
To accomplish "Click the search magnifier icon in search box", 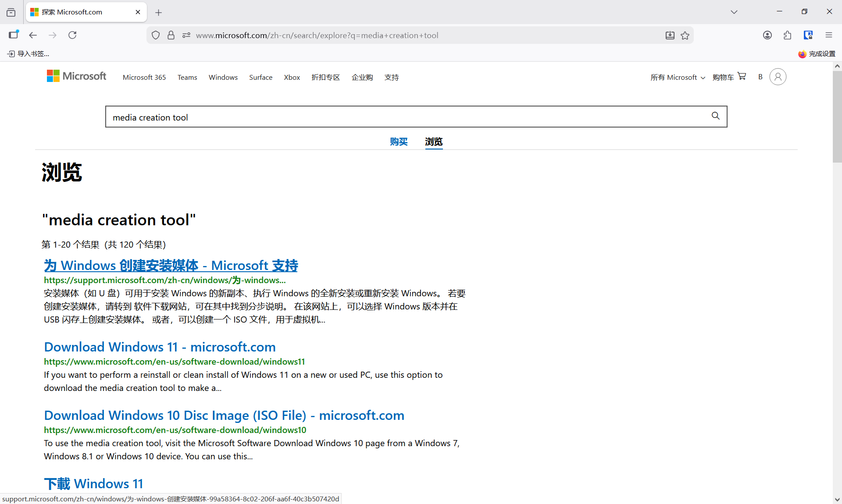I will pos(715,116).
